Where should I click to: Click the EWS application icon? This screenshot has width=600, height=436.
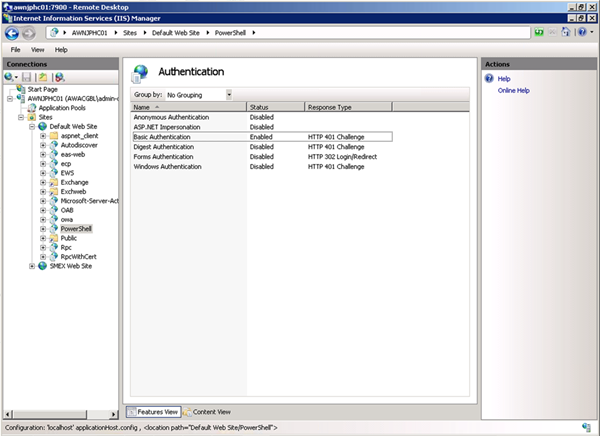(x=54, y=173)
